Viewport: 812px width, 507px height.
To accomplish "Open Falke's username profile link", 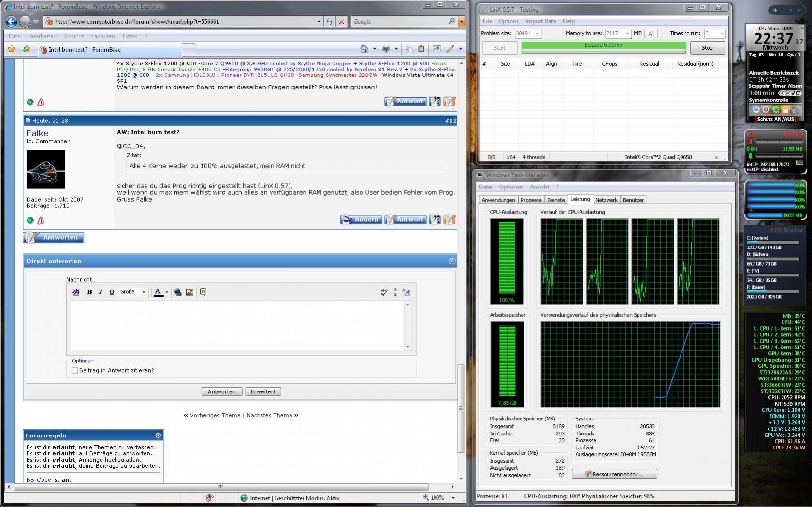I will point(37,133).
